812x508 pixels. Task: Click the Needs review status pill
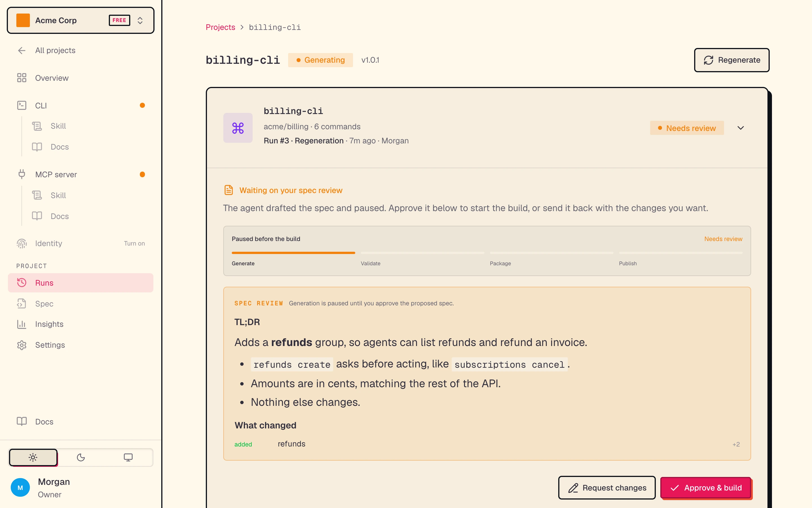click(x=687, y=128)
